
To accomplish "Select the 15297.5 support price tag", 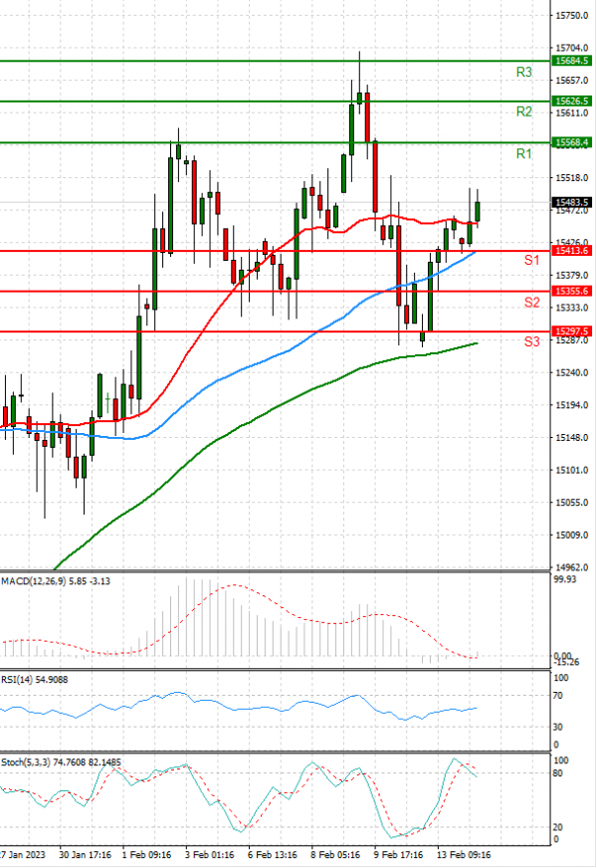I will click(571, 331).
